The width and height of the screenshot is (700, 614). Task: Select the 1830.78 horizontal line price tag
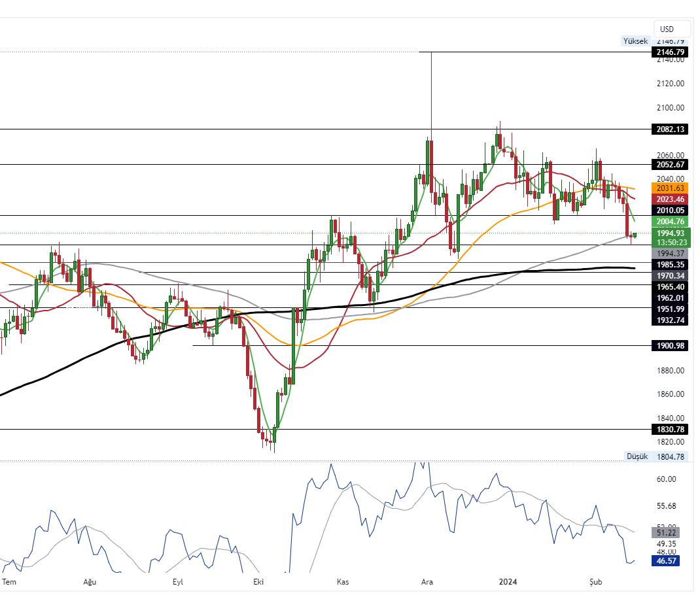click(670, 429)
